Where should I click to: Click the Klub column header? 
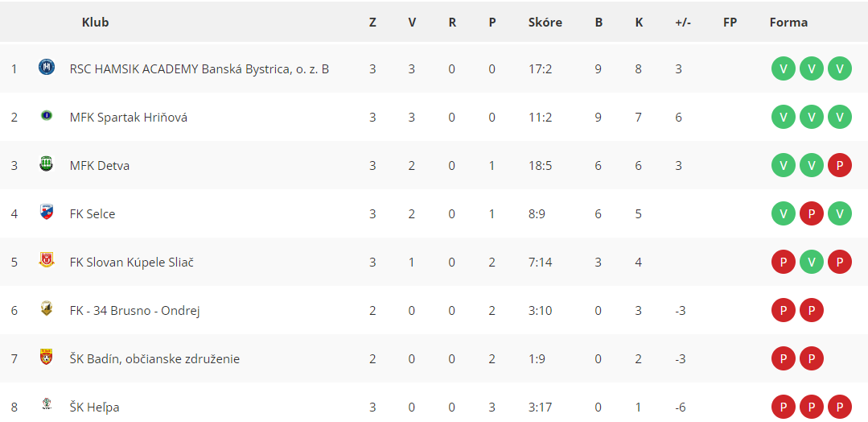(x=95, y=23)
